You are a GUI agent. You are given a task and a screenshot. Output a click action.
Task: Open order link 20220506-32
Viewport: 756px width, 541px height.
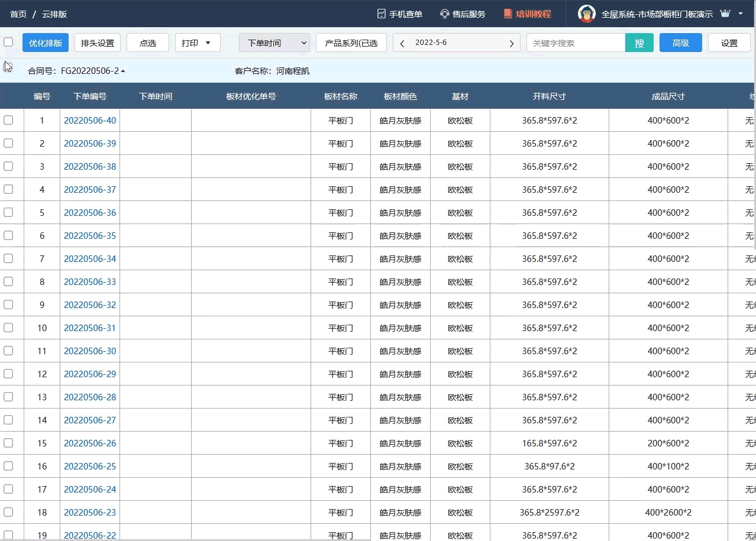(x=90, y=304)
